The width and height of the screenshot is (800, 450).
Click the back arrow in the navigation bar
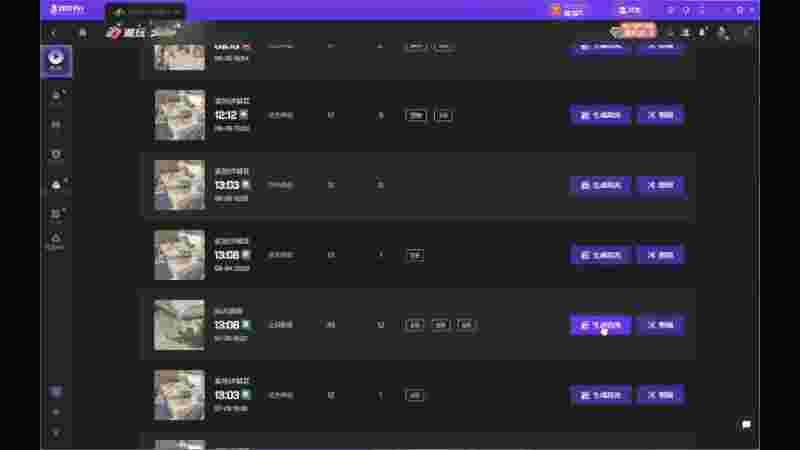coord(54,34)
